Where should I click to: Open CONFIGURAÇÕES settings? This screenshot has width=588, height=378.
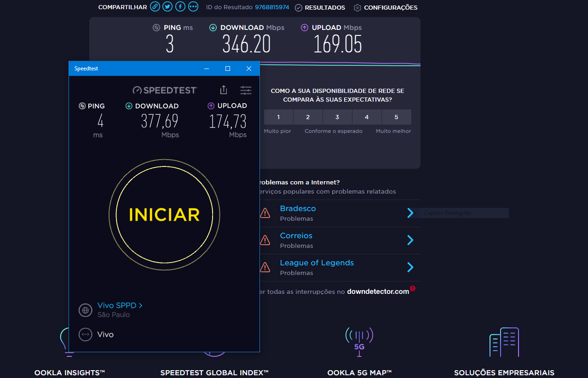pos(391,7)
